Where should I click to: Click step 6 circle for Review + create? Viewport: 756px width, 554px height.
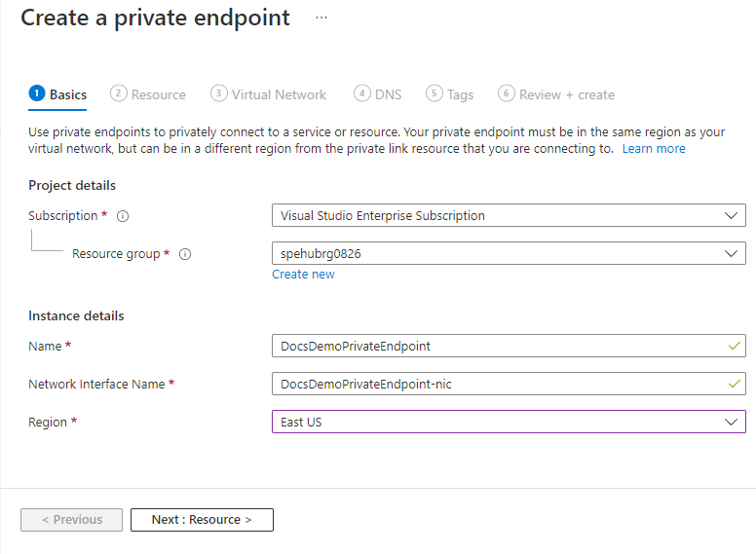[x=506, y=93]
